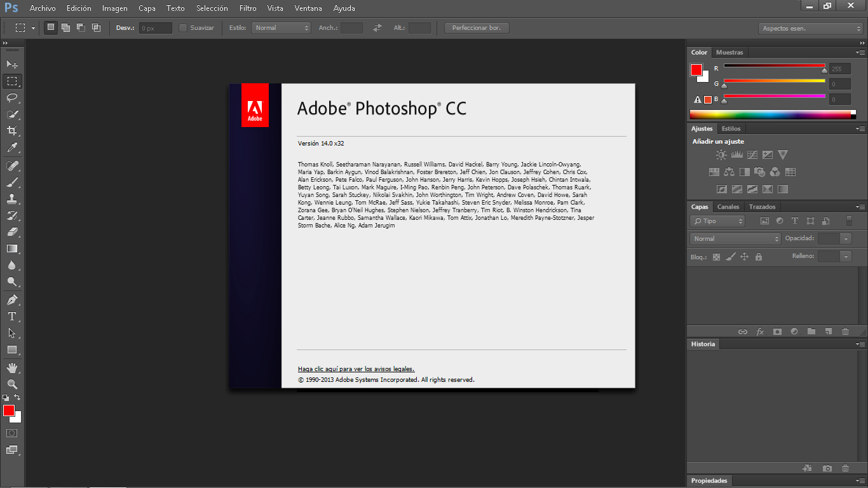Viewport: 868px width, 488px height.
Task: Open the Relleno dropdown arrow
Action: [x=846, y=256]
